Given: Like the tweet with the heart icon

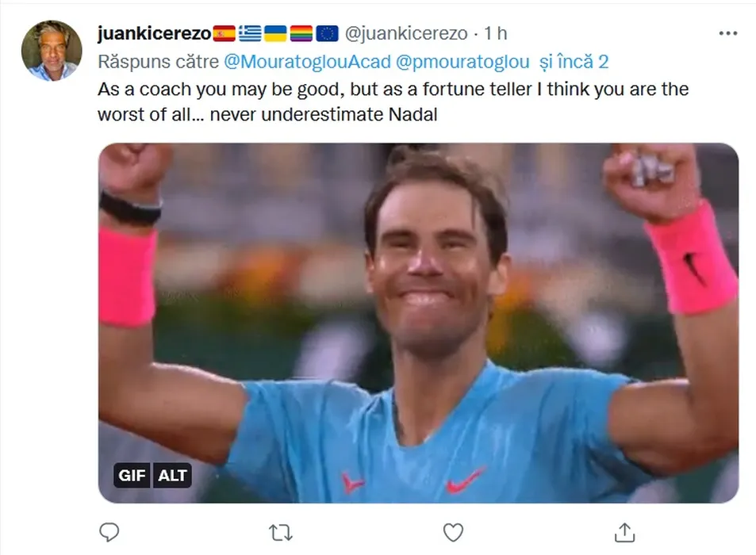Looking at the screenshot, I should [x=453, y=532].
